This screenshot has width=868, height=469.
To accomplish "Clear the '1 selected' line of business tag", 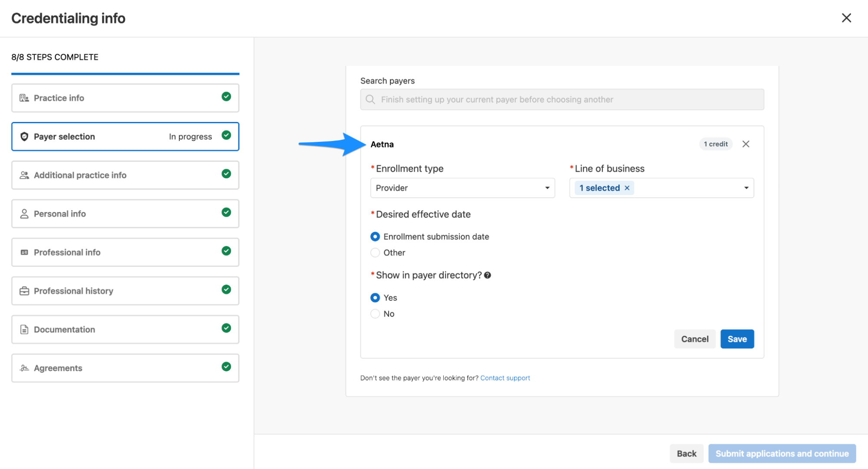I will coord(627,188).
